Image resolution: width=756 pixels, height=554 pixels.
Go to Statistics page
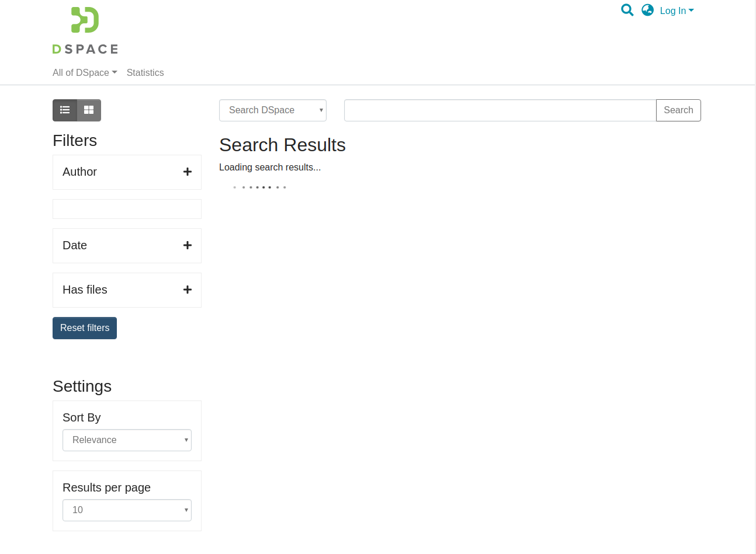(145, 72)
